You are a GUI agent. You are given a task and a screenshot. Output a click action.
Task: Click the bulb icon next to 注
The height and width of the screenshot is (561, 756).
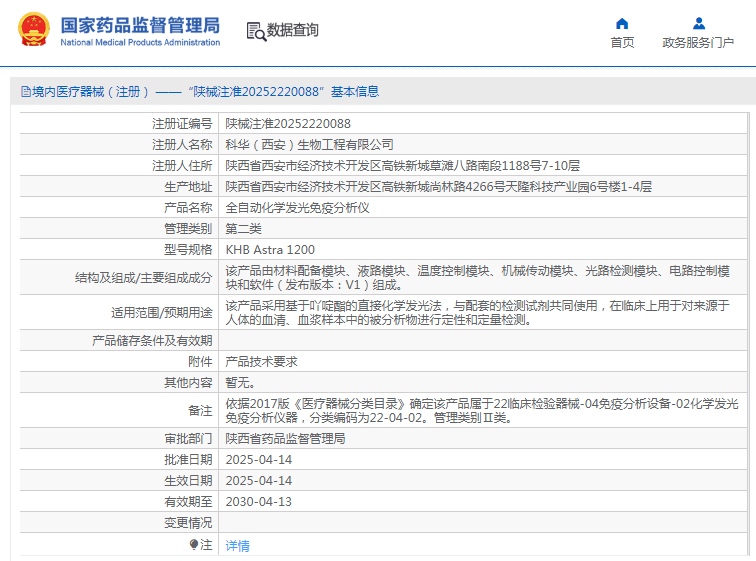(x=193, y=545)
